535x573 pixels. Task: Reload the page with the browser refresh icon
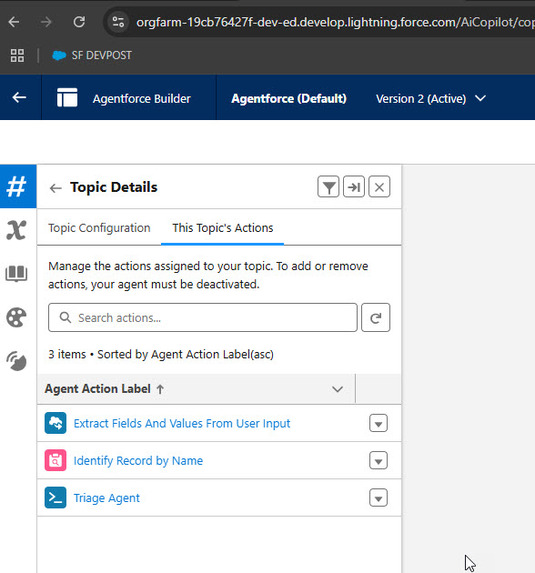tap(79, 22)
